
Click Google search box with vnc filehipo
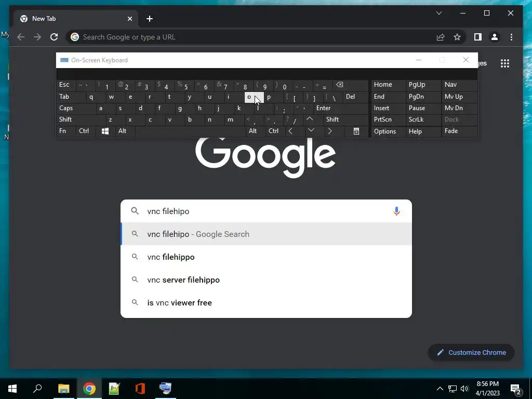(267, 211)
